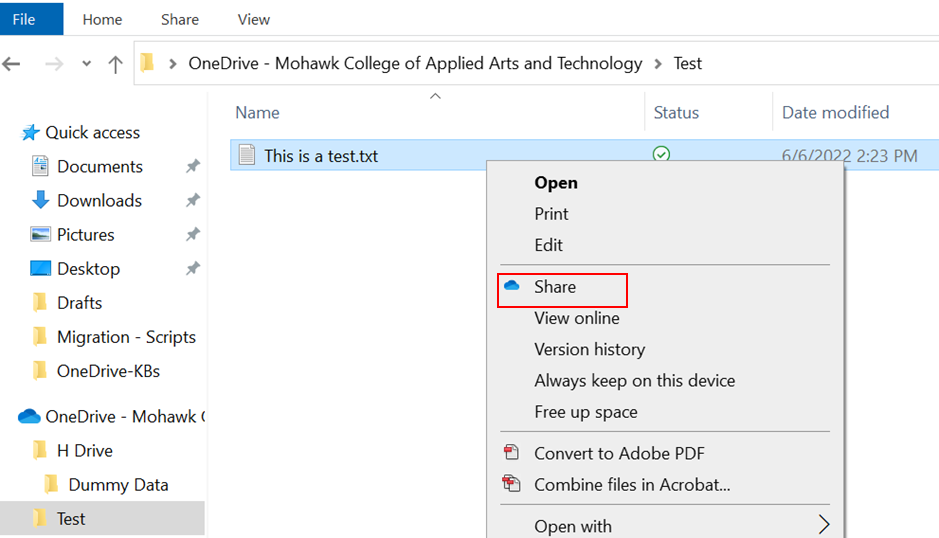Screen dimensions: 939x538
Task: Expand the Open with submenu arrow
Action: coord(824,525)
